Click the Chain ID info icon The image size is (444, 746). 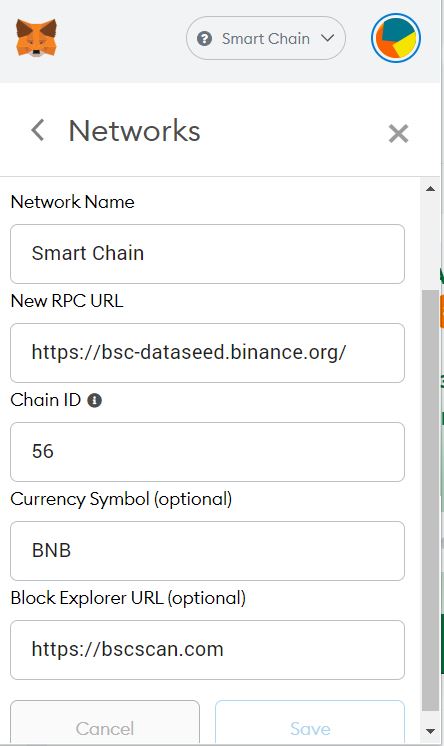pos(94,401)
